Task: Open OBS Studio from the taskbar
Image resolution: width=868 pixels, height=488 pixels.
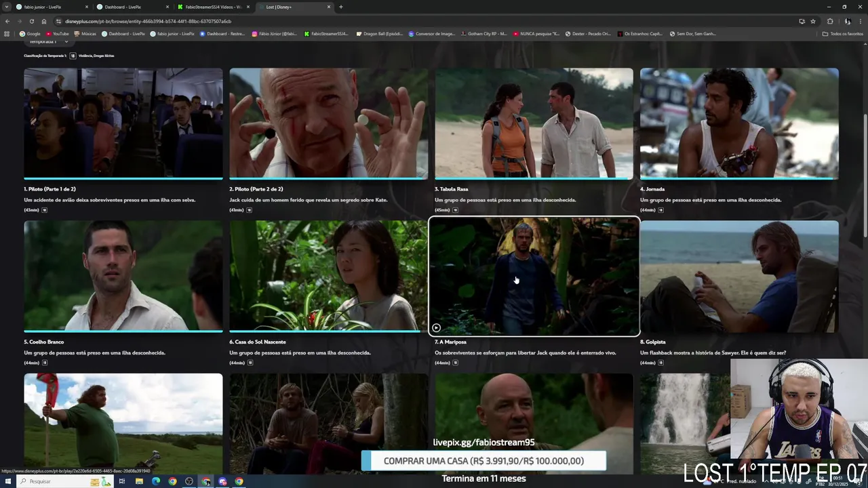Action: pyautogui.click(x=189, y=481)
